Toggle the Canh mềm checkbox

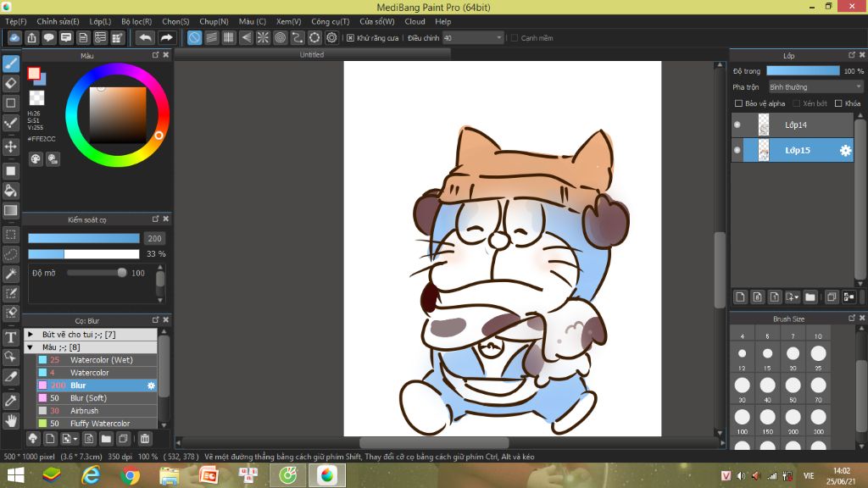515,38
